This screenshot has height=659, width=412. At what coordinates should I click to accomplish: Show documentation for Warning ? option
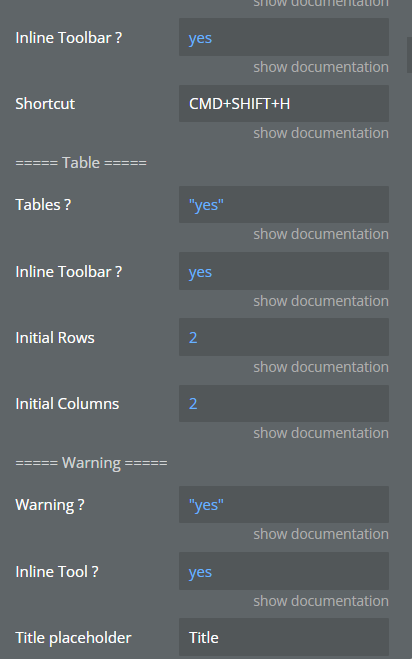pyautogui.click(x=321, y=534)
